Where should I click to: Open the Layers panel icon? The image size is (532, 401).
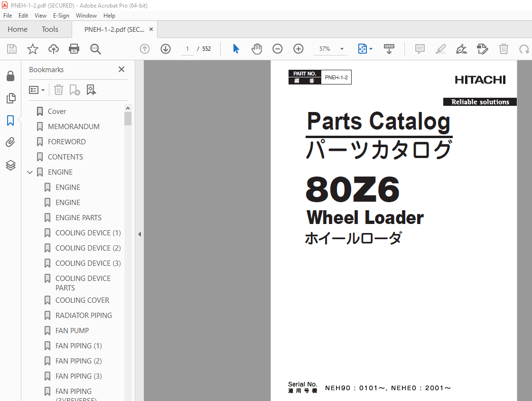[x=10, y=165]
